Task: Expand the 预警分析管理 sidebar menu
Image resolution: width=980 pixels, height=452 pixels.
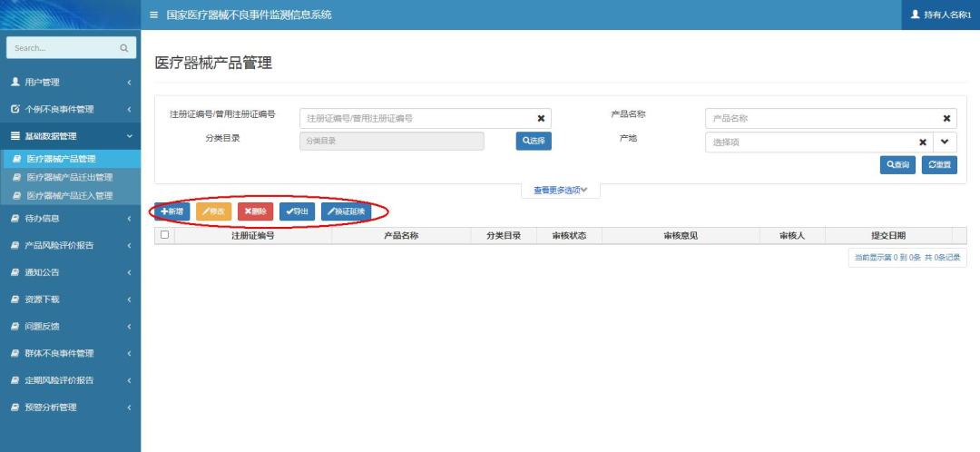Action: click(x=71, y=407)
